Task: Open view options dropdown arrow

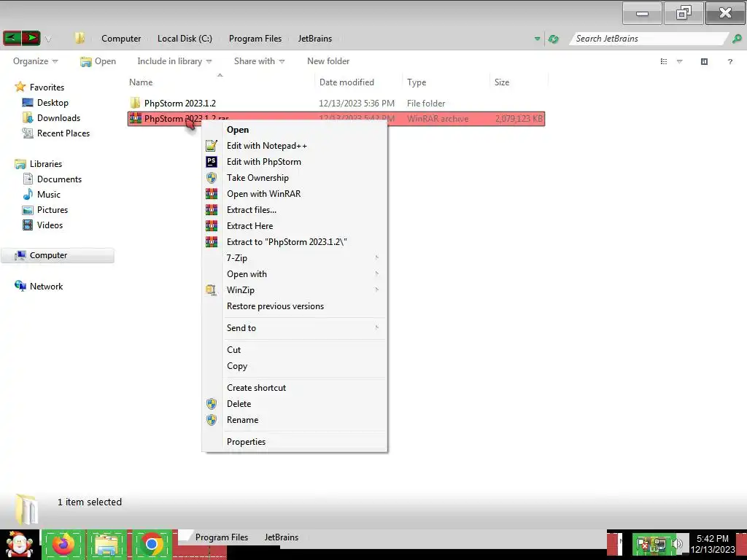Action: (x=680, y=61)
